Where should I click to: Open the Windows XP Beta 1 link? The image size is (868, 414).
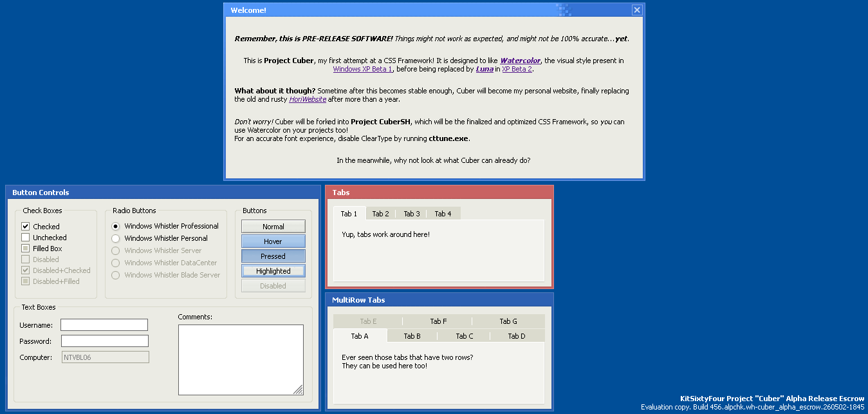click(362, 69)
